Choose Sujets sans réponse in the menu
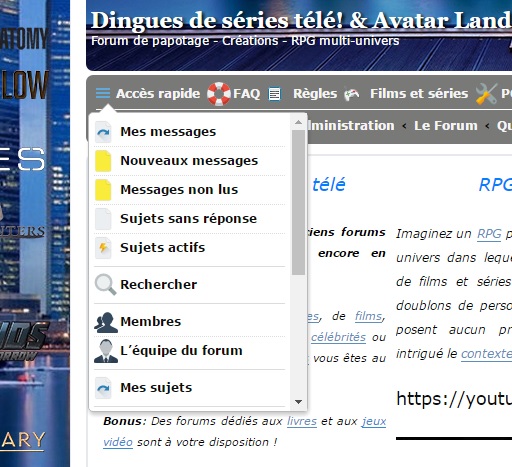This screenshot has width=512, height=467. pos(190,219)
